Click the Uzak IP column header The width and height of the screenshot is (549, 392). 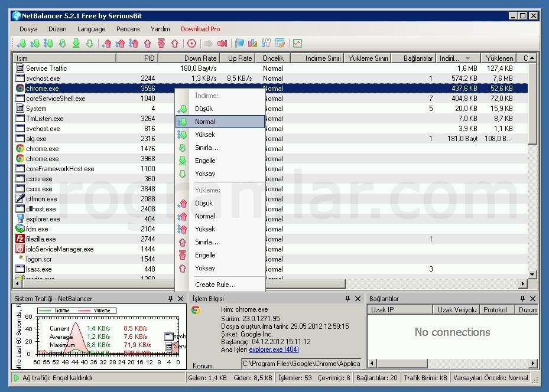400,310
